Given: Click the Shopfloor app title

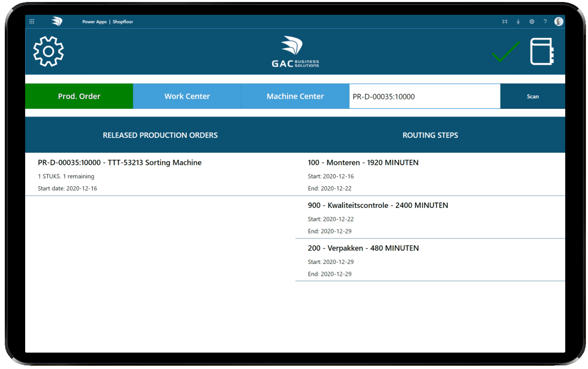Looking at the screenshot, I should [x=123, y=22].
